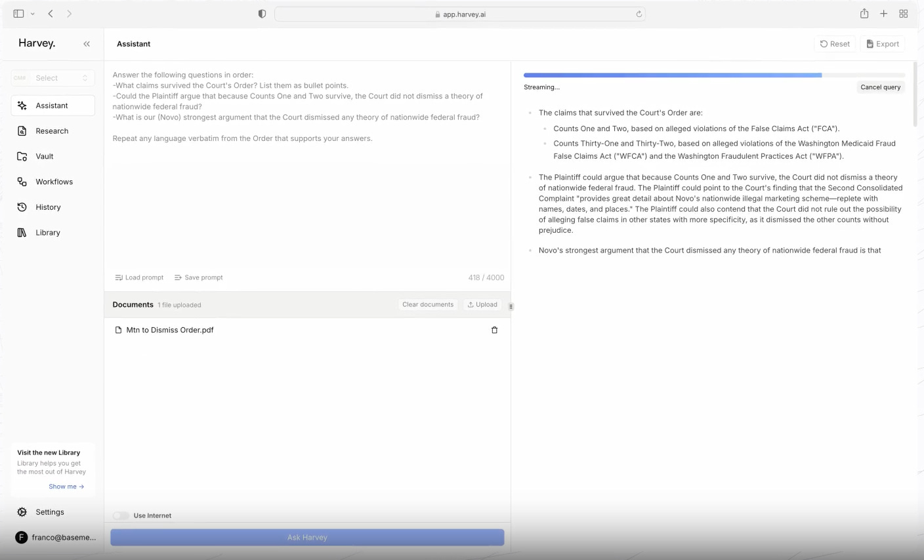Upload a new document

point(482,304)
